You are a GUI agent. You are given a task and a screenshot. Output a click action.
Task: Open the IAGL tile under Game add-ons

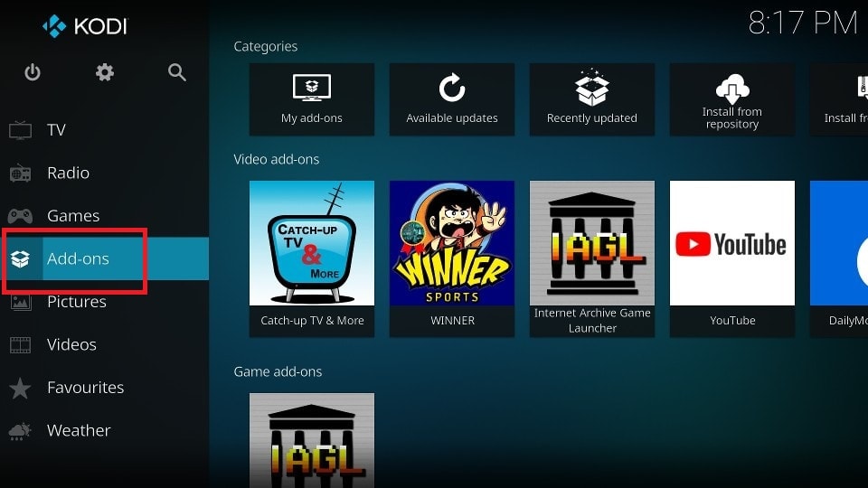click(312, 440)
